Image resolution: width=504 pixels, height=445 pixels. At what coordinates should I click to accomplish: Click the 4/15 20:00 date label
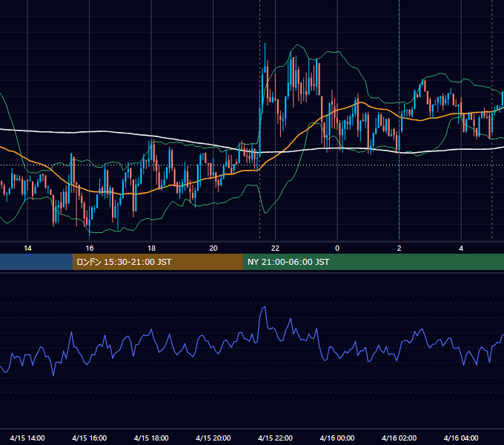point(213,438)
